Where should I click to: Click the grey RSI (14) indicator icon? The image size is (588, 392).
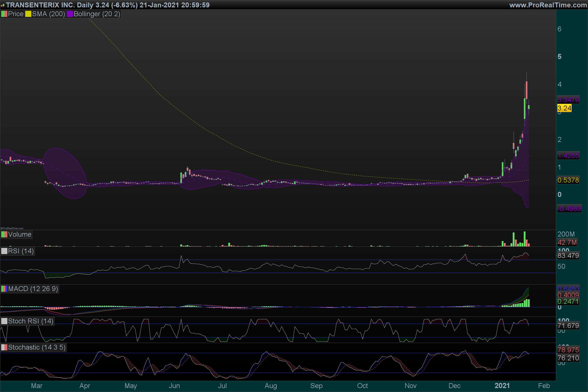pyautogui.click(x=4, y=251)
